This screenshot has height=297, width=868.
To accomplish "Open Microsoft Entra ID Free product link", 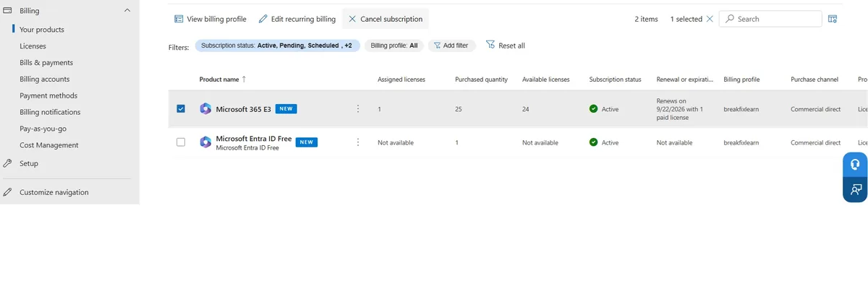I will pyautogui.click(x=254, y=138).
